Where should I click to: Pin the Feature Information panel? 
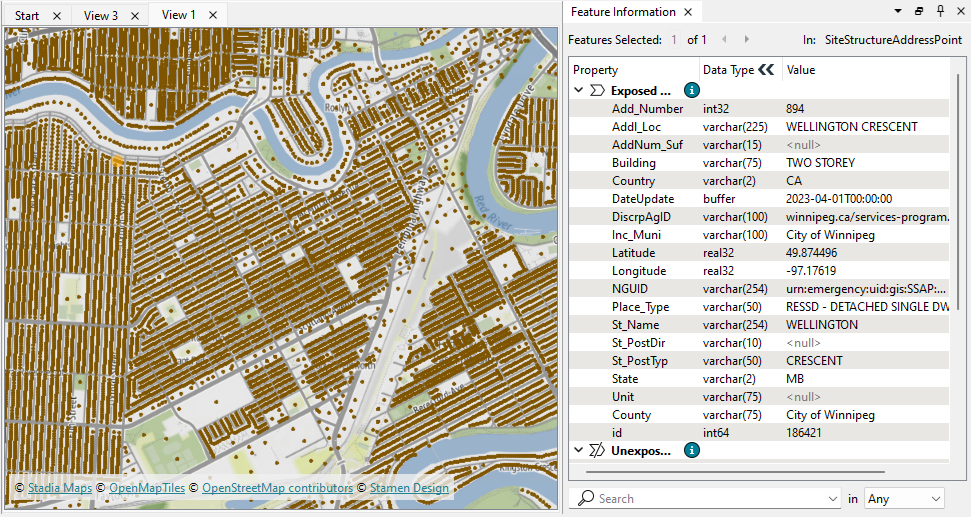(x=940, y=11)
